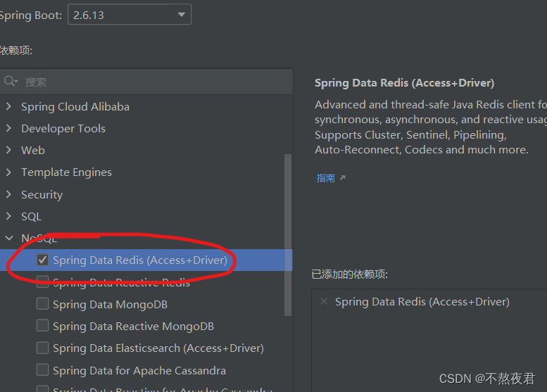547x392 pixels.
Task: Open the Spring Boot version dropdown
Action: 130,15
